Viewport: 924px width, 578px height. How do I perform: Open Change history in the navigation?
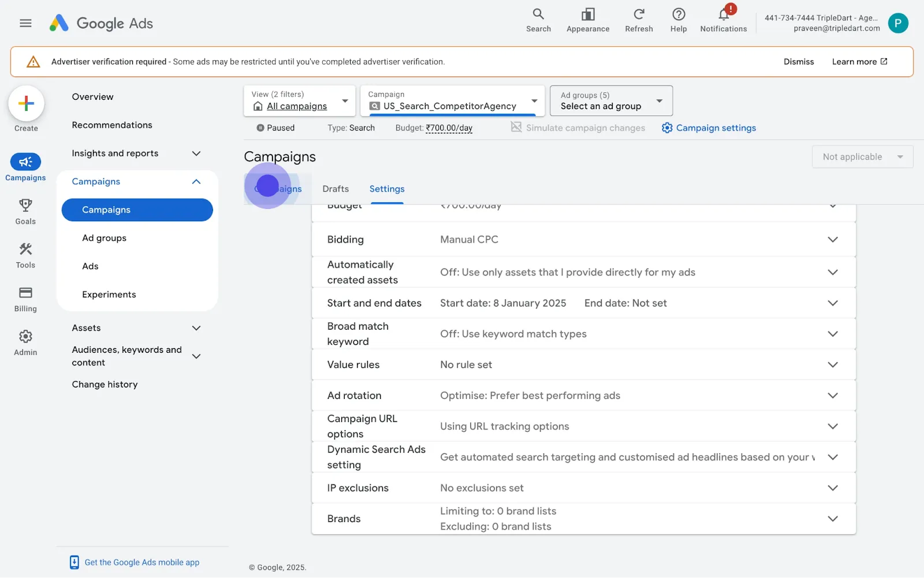[x=105, y=385]
